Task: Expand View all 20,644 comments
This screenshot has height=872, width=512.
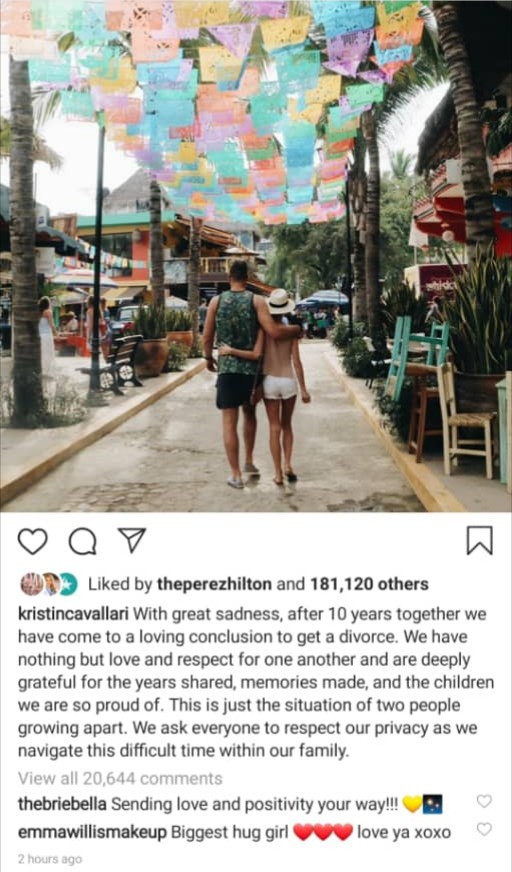Action: (x=120, y=778)
